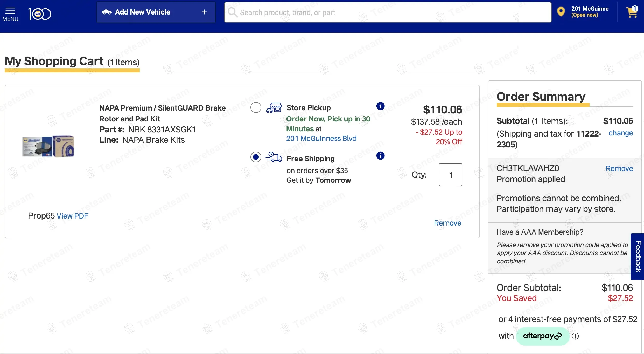Open the shopping cart icon
Viewport: 644px width, 354px height.
(x=632, y=12)
